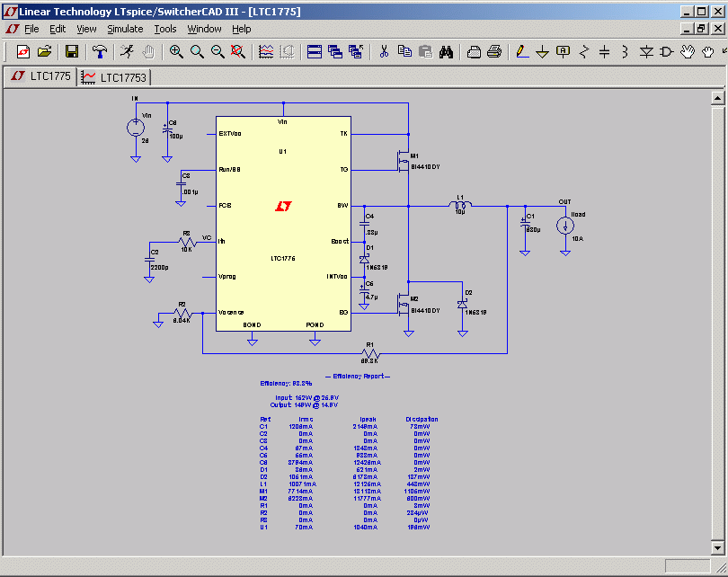The image size is (728, 577).
Task: Open the Window menu
Action: [x=204, y=29]
